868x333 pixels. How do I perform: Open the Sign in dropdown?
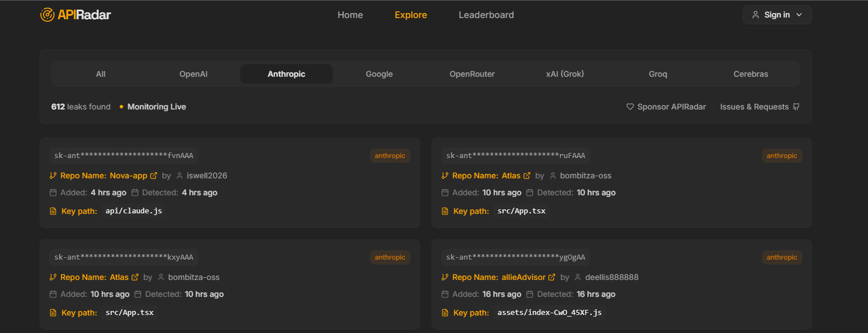click(777, 15)
